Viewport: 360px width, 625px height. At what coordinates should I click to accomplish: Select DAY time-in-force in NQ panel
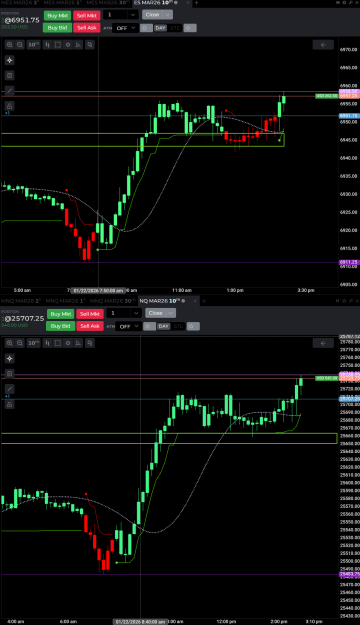tap(163, 326)
